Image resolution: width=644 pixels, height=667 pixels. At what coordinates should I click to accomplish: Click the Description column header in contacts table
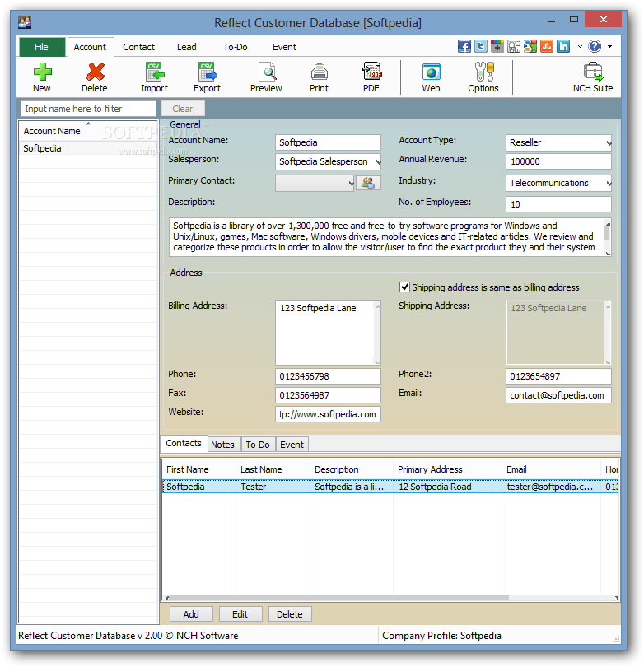point(352,469)
